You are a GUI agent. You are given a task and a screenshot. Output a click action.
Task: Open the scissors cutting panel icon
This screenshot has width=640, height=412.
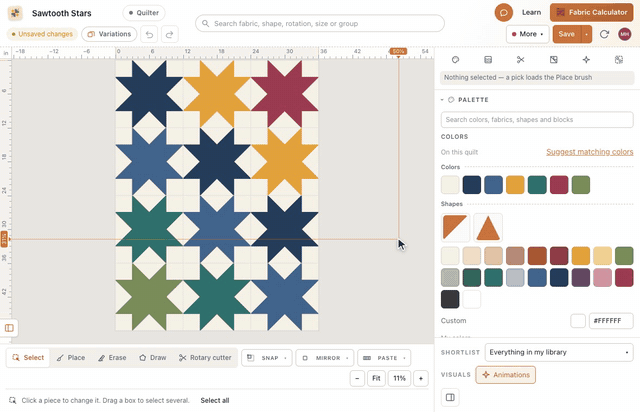(520, 60)
